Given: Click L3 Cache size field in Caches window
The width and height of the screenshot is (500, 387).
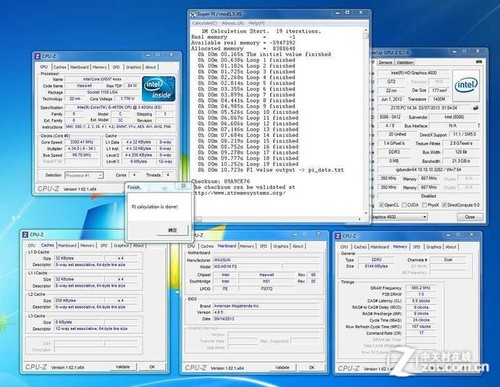Looking at the screenshot, I should pos(79,322).
